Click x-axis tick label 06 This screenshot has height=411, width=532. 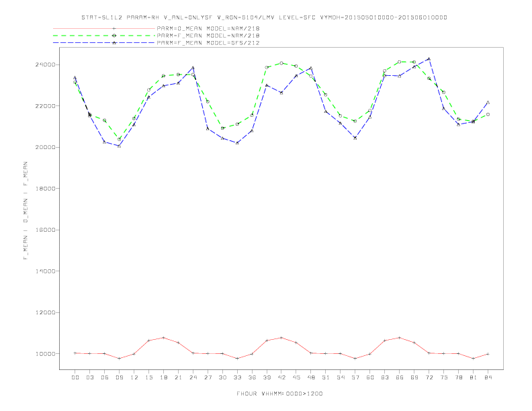click(x=105, y=377)
